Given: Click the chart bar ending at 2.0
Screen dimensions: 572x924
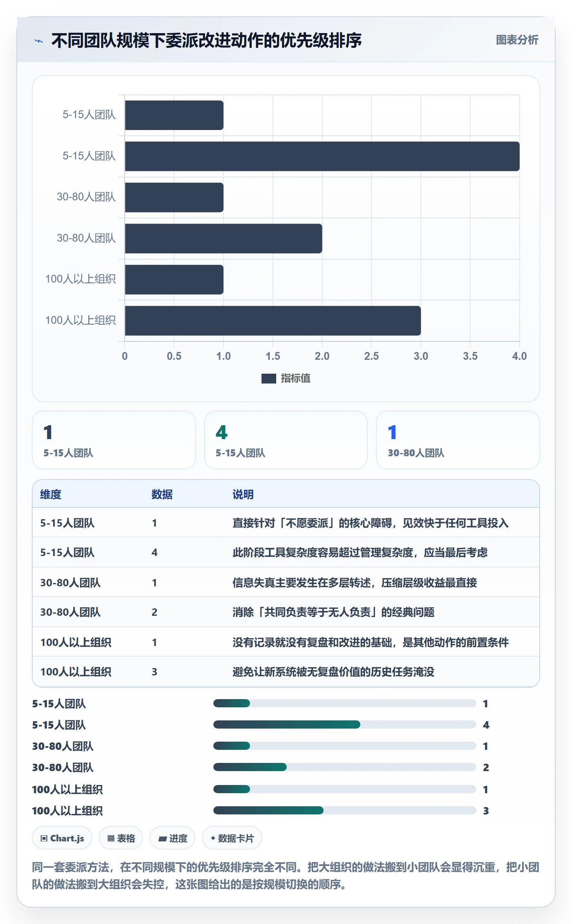Looking at the screenshot, I should point(223,238).
